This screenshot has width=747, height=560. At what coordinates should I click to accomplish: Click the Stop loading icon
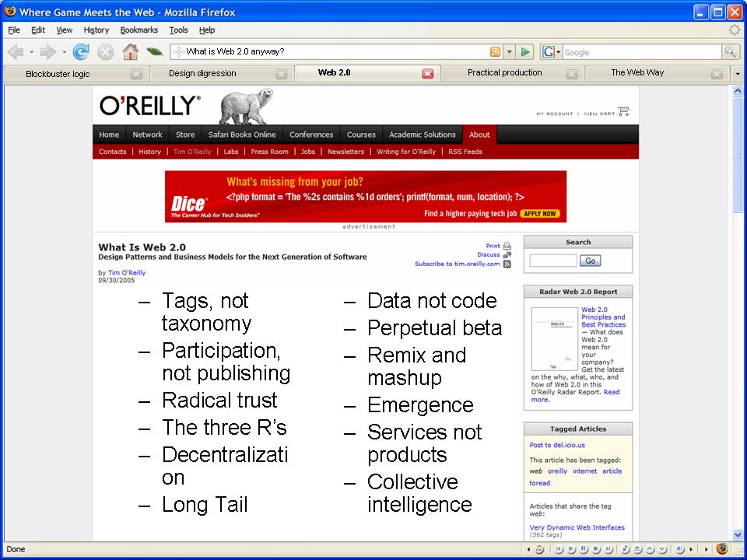[106, 52]
